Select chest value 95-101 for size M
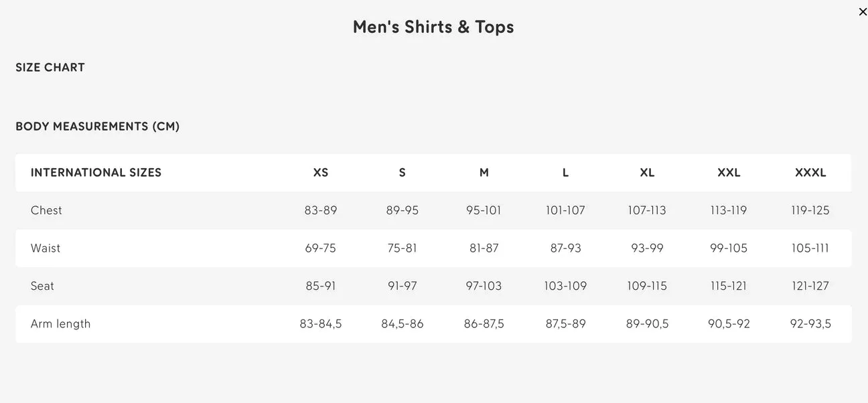The image size is (868, 403). point(484,210)
